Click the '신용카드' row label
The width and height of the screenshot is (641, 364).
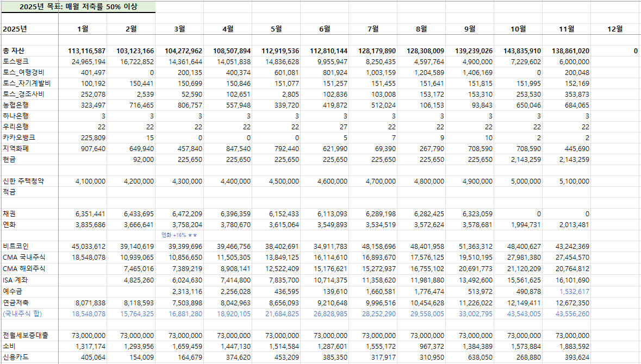click(16, 357)
